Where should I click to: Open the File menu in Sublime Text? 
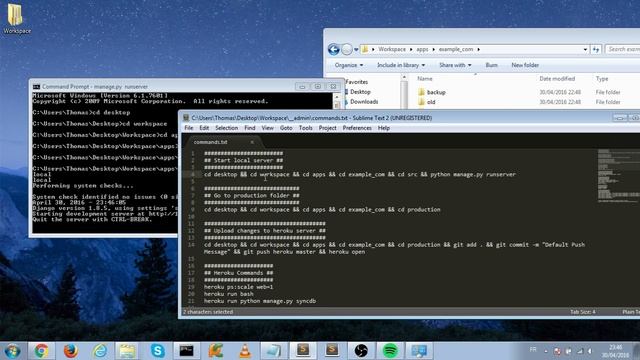(x=189, y=128)
